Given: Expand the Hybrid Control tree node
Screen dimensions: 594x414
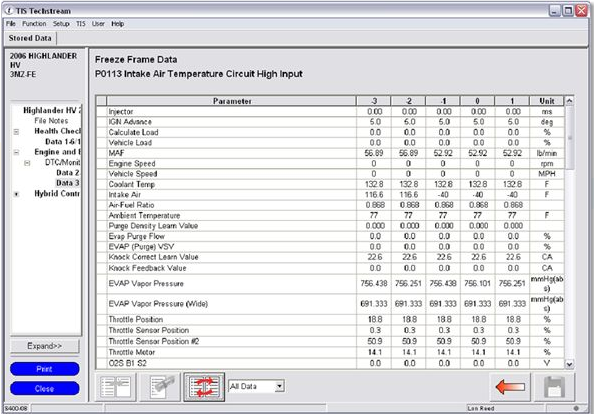Looking at the screenshot, I should tap(16, 194).
